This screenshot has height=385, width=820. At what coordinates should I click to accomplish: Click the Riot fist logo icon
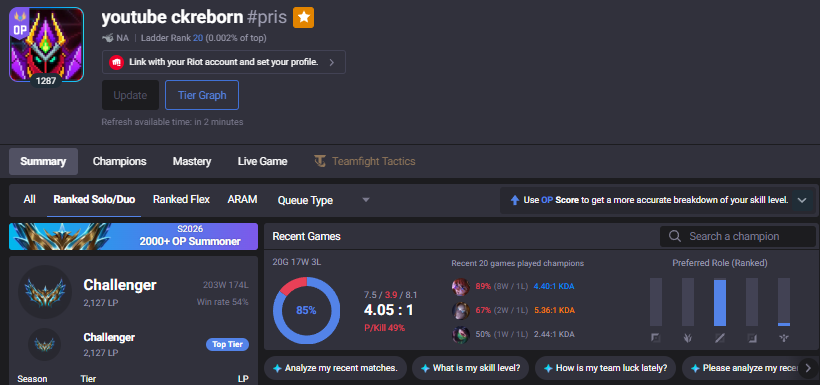click(116, 62)
